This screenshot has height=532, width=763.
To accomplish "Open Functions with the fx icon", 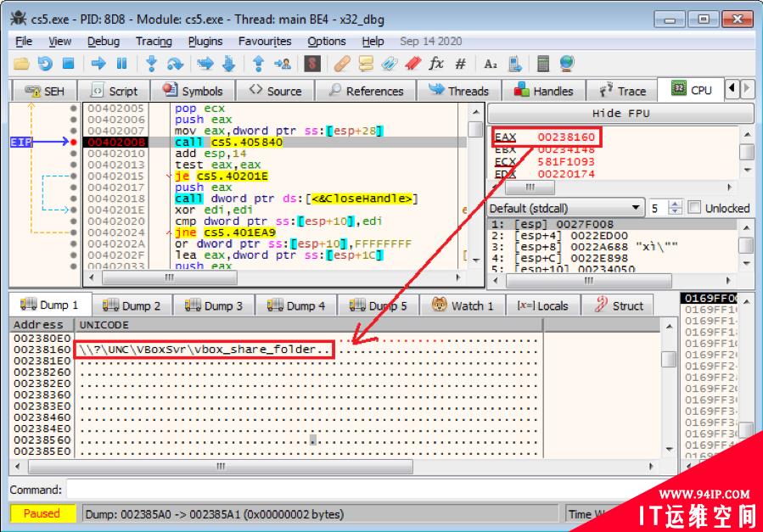I will (436, 64).
